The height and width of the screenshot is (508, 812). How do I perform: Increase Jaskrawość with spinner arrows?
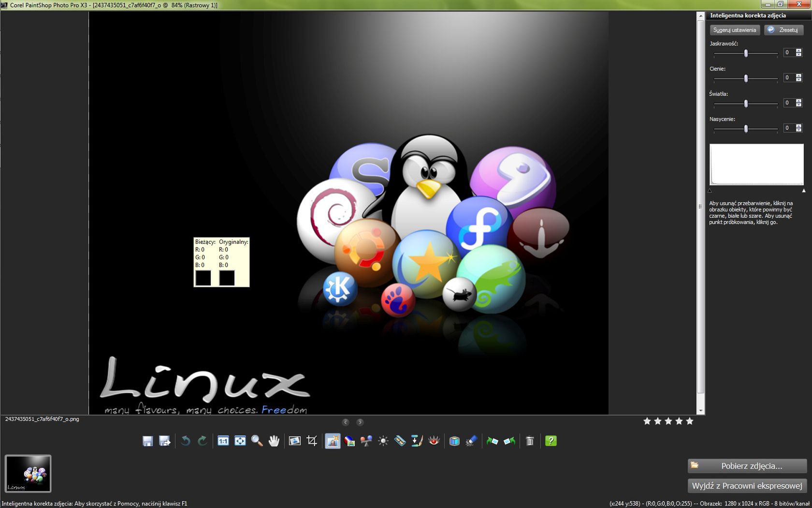[x=798, y=50]
